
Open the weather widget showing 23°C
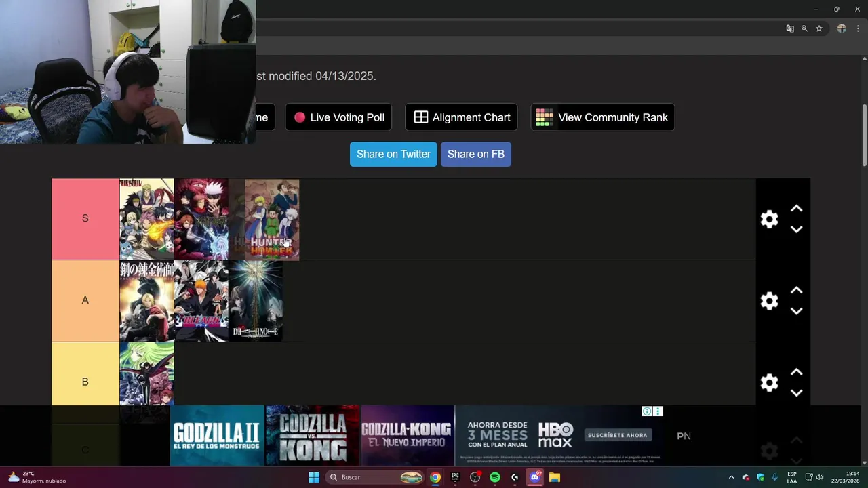[x=37, y=477]
